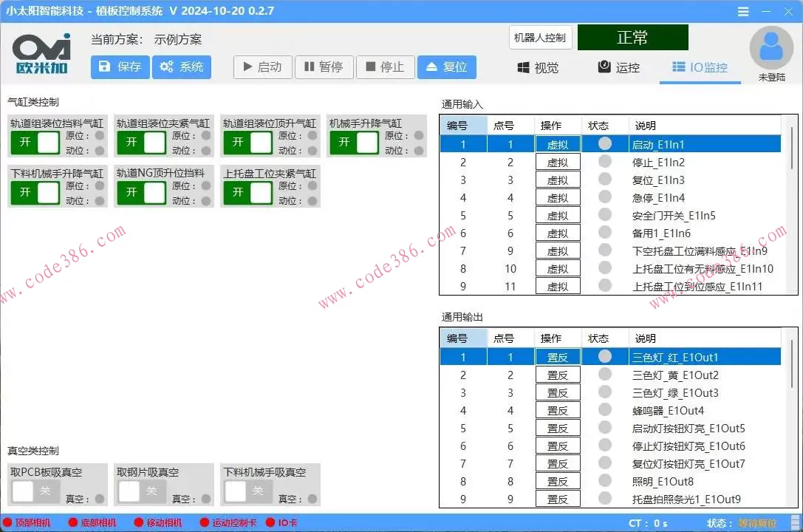This screenshot has width=803, height=532.
Task: Select 停止灯按钮灯亮_E1Out6 output row
Action: pyautogui.click(x=610, y=446)
